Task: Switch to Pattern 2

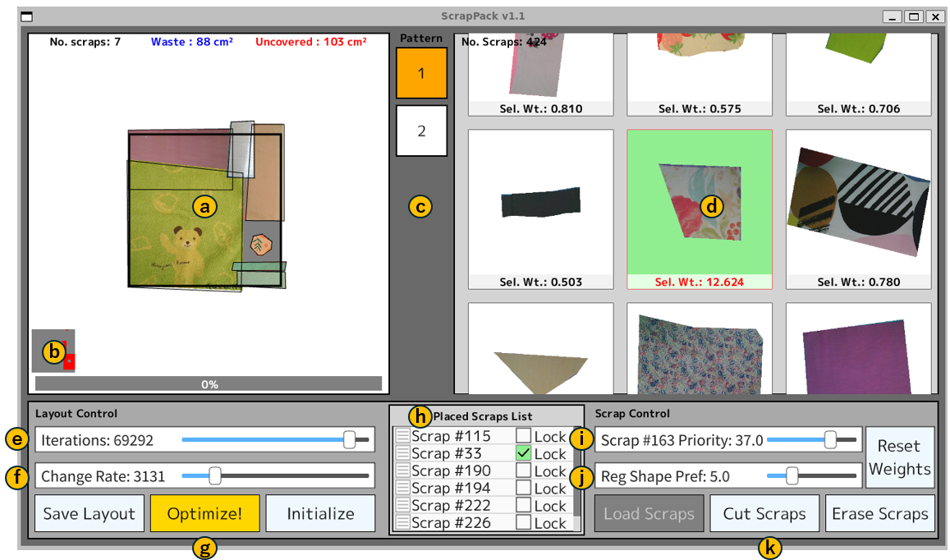Action: point(421,130)
